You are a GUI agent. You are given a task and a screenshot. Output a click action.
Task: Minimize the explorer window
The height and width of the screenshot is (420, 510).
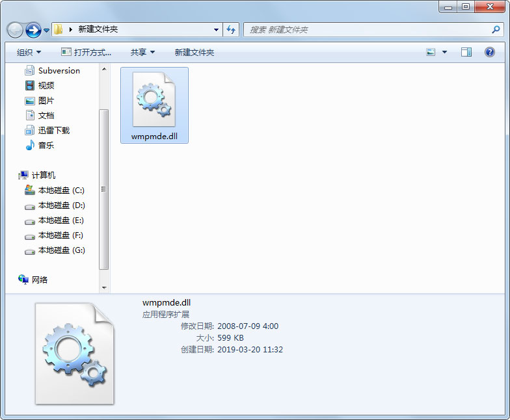click(448, 7)
